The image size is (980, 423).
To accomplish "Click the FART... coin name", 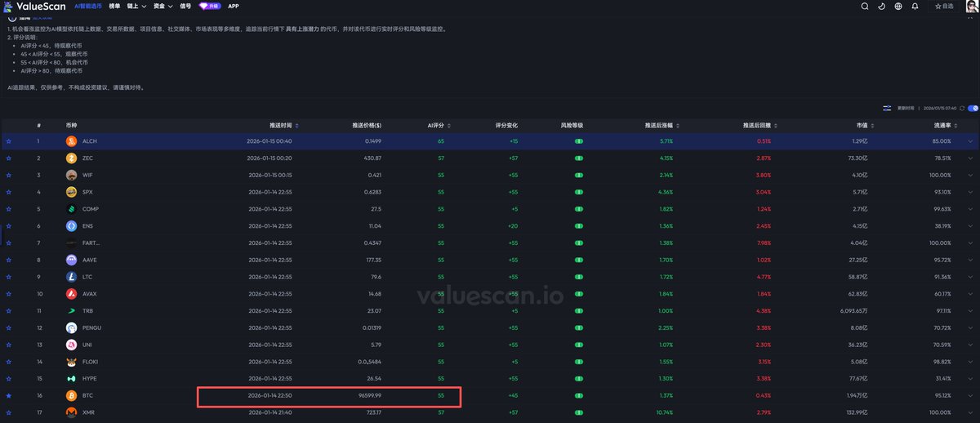I will click(90, 243).
